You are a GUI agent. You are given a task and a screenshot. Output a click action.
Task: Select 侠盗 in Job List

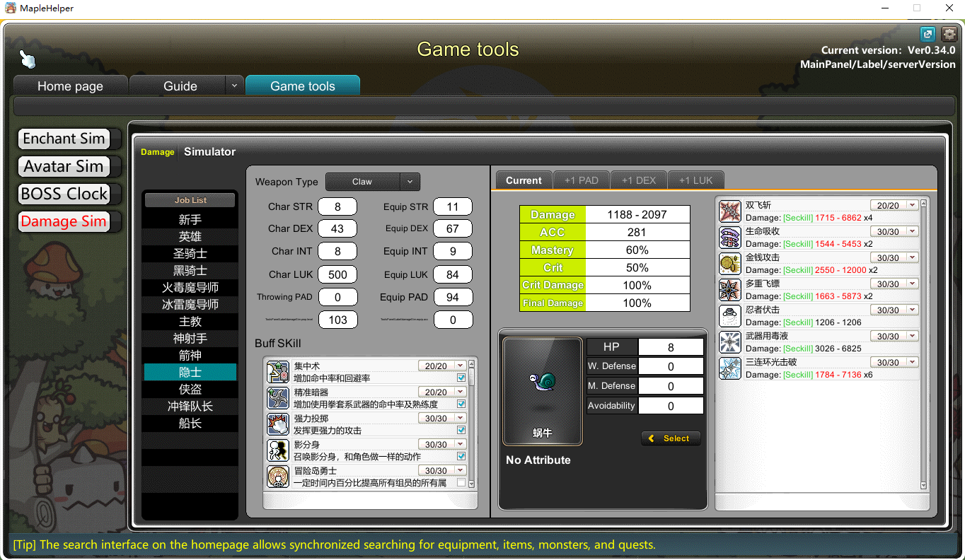pos(190,390)
